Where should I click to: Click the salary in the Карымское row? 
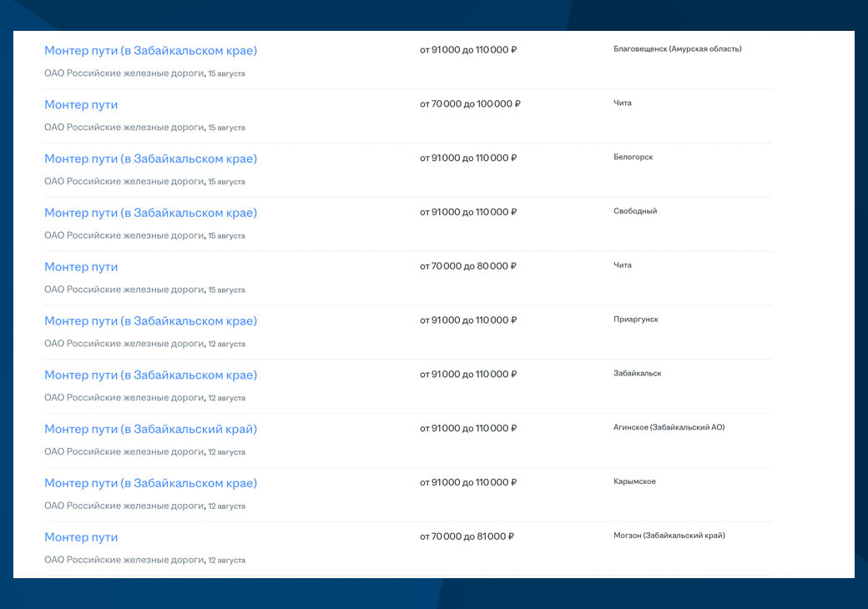[467, 482]
